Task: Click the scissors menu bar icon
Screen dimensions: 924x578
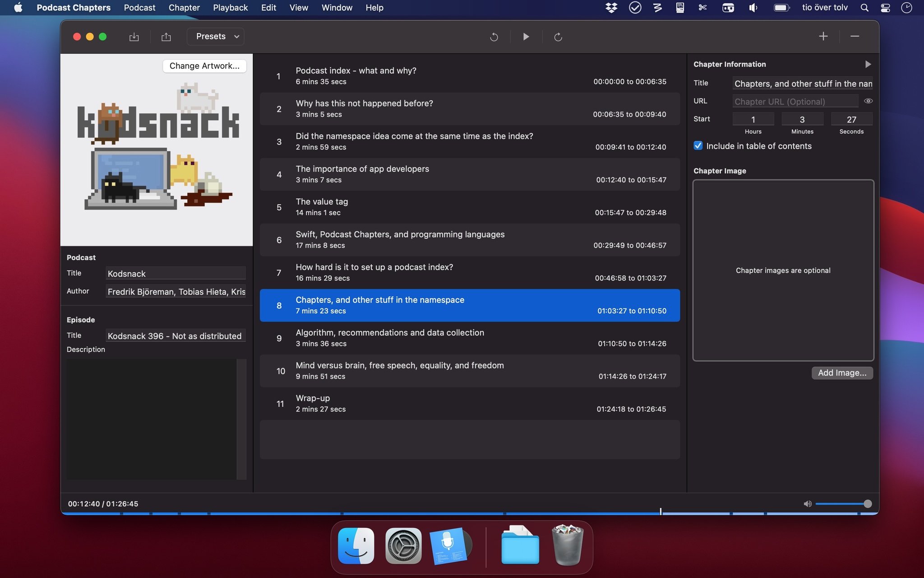Action: [702, 8]
